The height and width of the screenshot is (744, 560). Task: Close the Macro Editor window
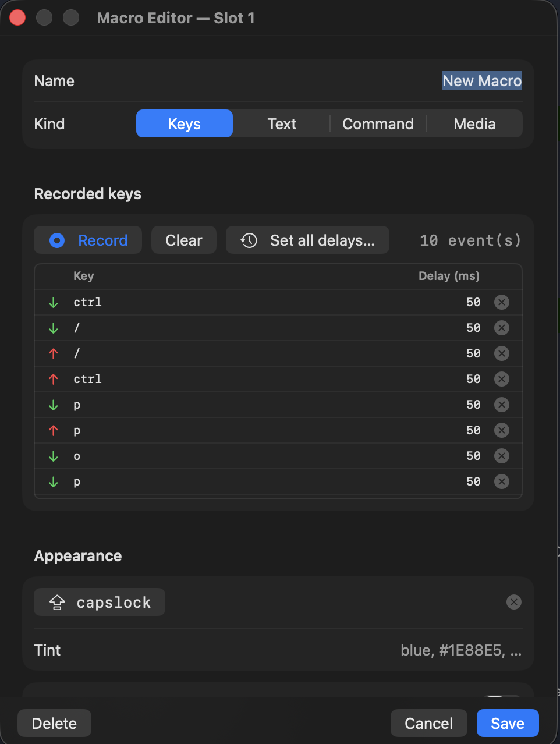pyautogui.click(x=18, y=18)
